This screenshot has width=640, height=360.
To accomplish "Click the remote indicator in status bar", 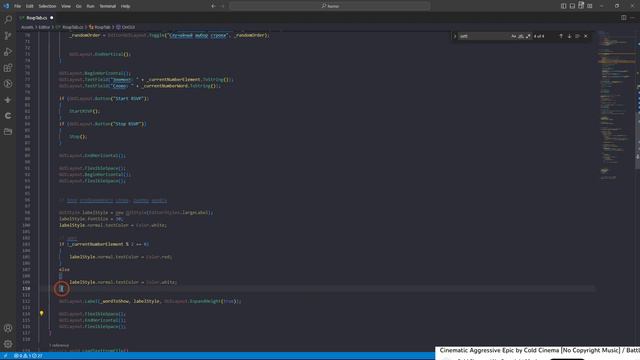I will [x=6, y=356].
